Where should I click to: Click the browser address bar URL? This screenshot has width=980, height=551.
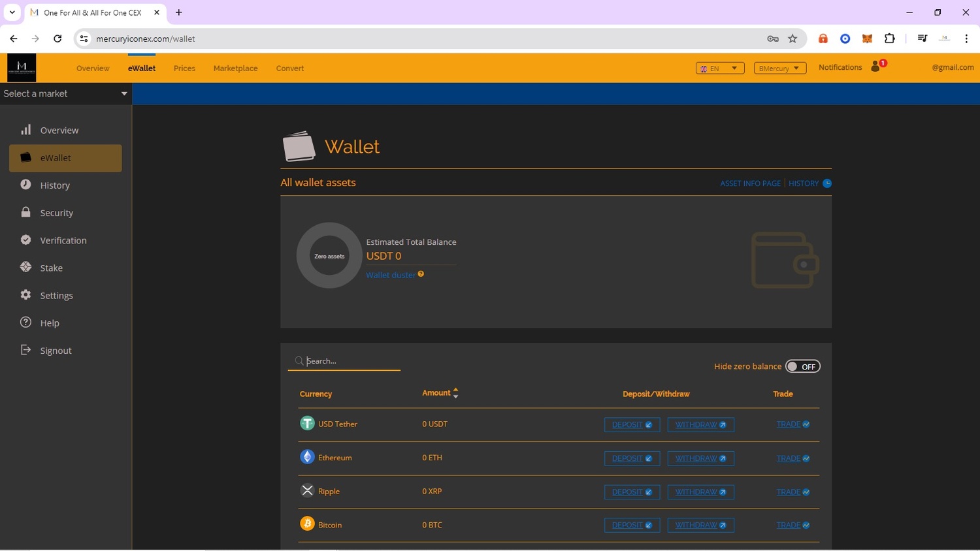(x=146, y=39)
